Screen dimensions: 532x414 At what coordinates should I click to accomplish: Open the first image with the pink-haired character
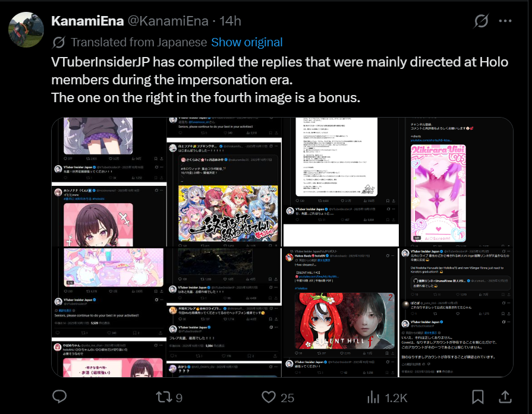point(109,182)
